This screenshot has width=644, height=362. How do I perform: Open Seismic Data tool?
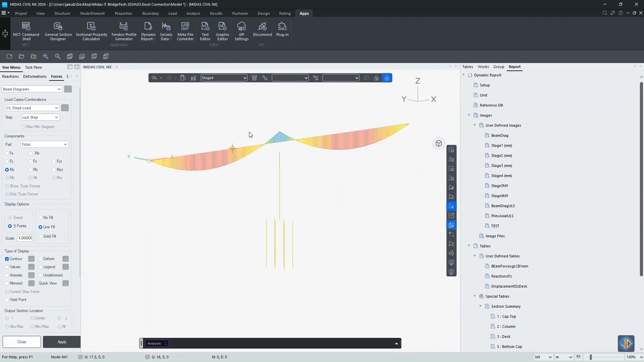166,31
